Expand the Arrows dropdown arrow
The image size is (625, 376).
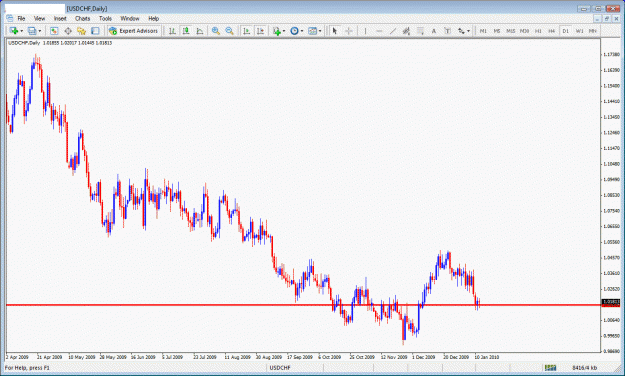point(468,31)
